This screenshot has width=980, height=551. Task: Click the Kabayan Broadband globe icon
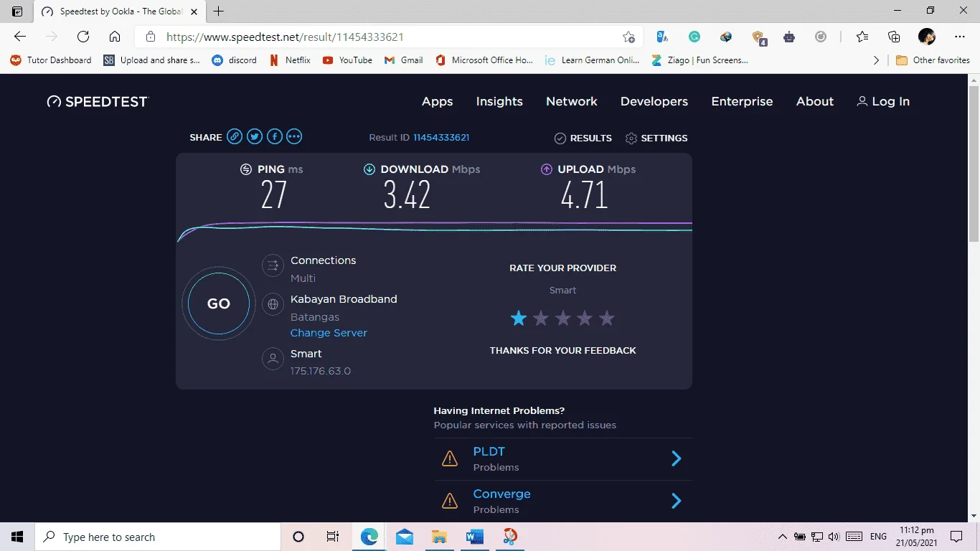click(x=273, y=304)
